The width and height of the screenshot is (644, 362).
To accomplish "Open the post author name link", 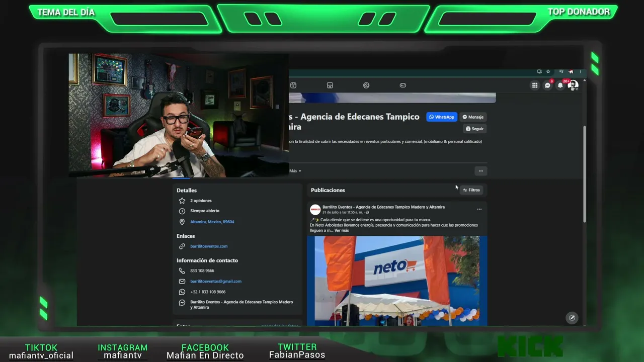I will point(383,207).
